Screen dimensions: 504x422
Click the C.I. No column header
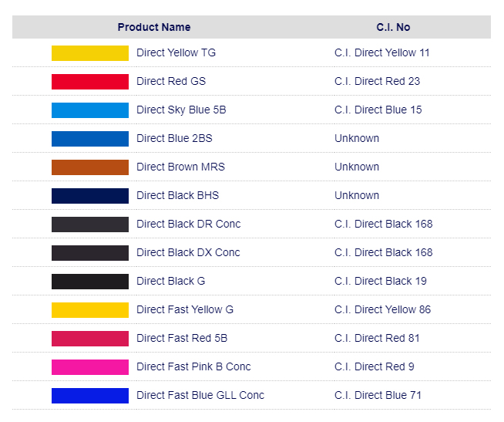click(393, 27)
